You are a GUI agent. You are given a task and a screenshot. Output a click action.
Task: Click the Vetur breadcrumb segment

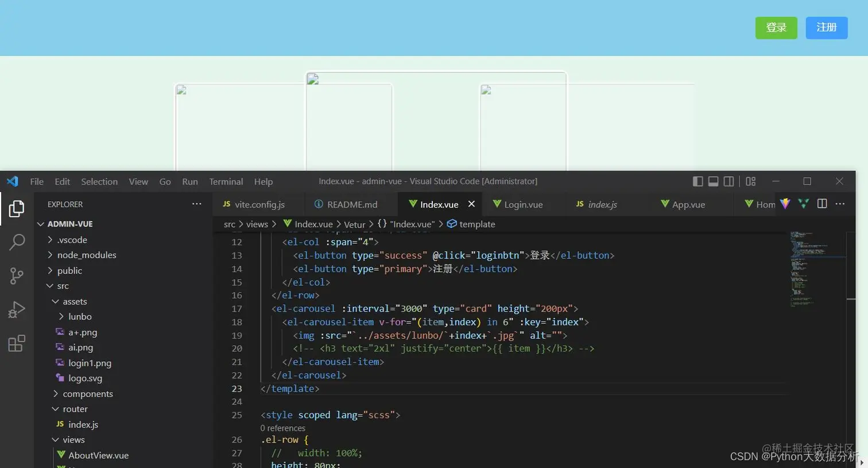(354, 224)
